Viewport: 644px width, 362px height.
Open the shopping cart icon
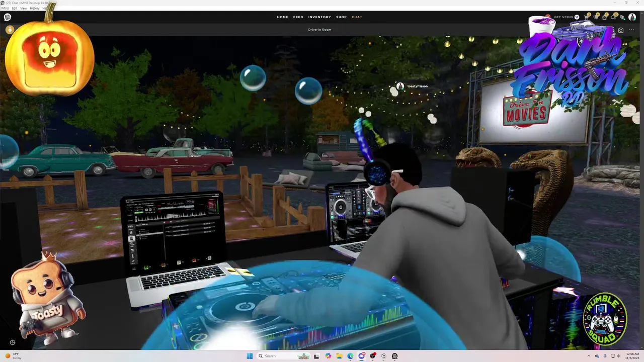coord(586,17)
